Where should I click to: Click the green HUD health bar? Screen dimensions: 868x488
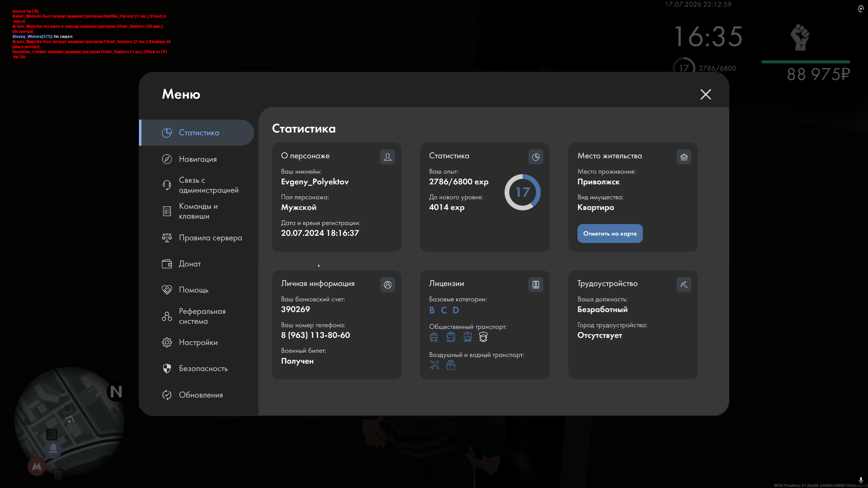tap(806, 62)
